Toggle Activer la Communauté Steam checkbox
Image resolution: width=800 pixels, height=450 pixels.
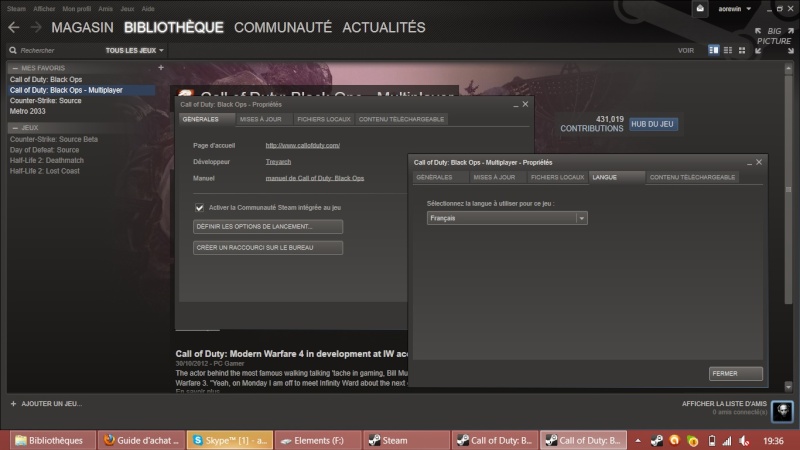[199, 208]
